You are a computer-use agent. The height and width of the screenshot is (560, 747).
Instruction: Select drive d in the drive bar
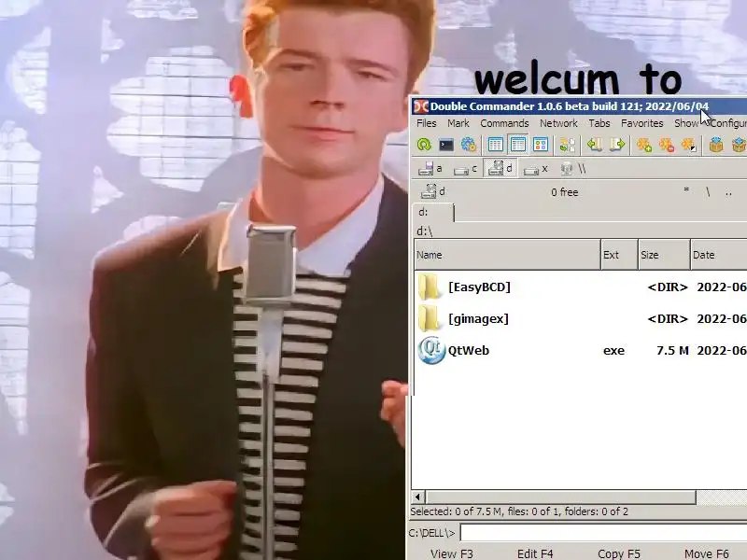500,169
